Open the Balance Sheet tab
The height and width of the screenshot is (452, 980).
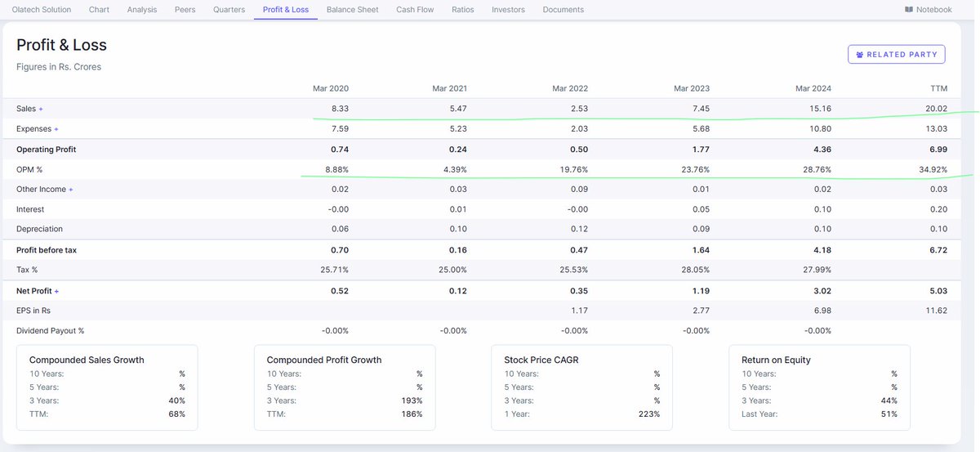tap(353, 10)
